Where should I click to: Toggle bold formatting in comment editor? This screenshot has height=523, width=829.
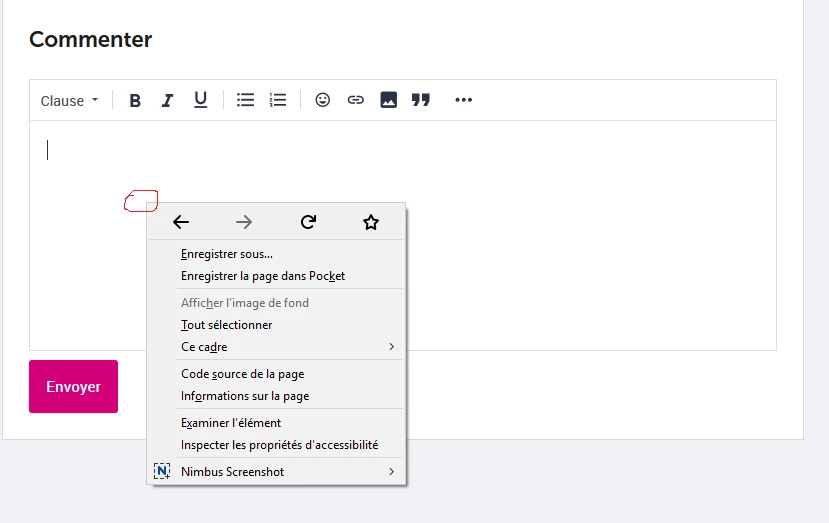coord(135,100)
